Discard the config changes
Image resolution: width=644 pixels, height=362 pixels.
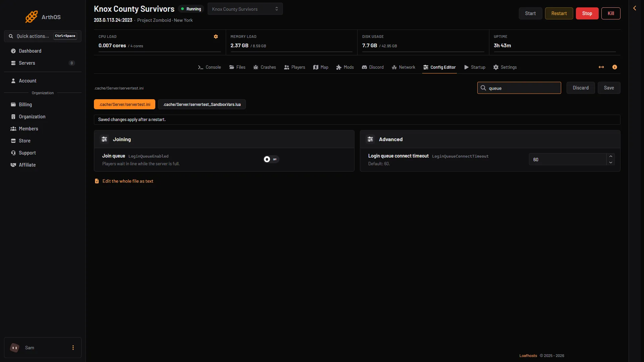581,88
